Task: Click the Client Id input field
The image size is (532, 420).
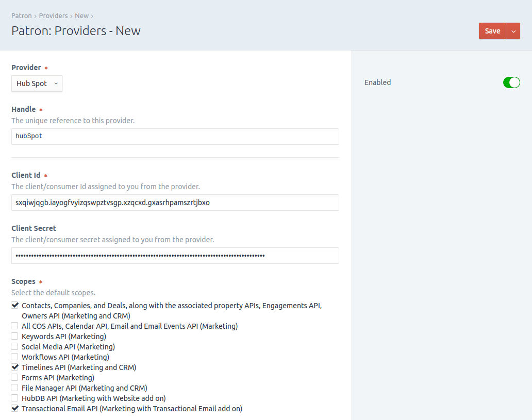Action: point(175,203)
